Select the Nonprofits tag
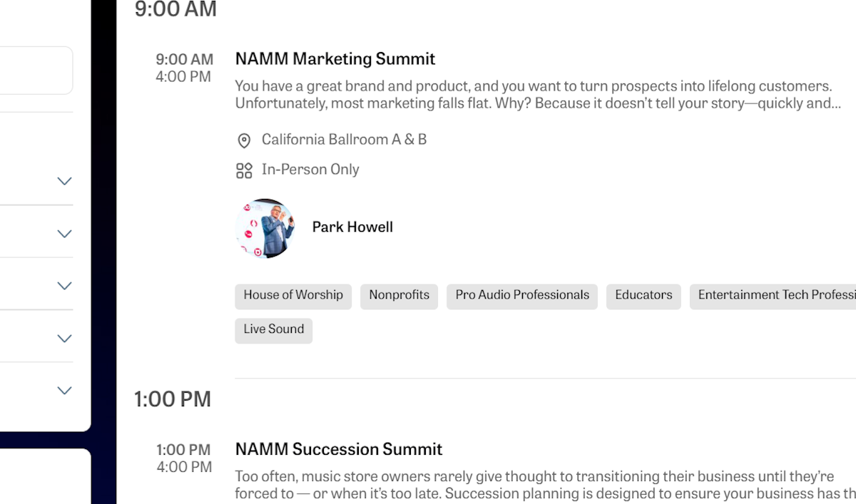This screenshot has width=856, height=504. (x=399, y=296)
